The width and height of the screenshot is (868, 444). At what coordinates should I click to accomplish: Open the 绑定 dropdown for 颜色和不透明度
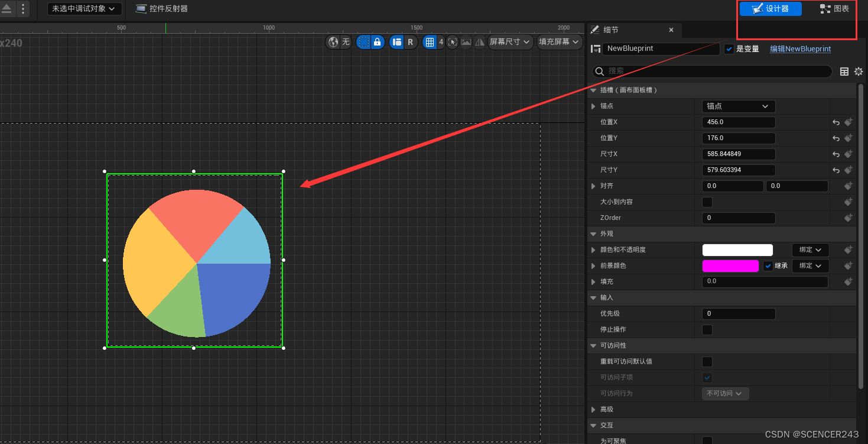point(810,250)
